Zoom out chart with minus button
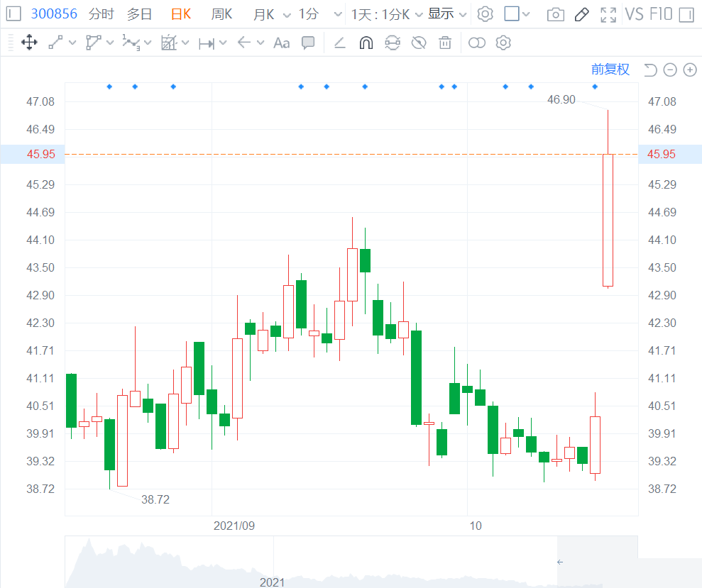The image size is (702, 588). (670, 70)
